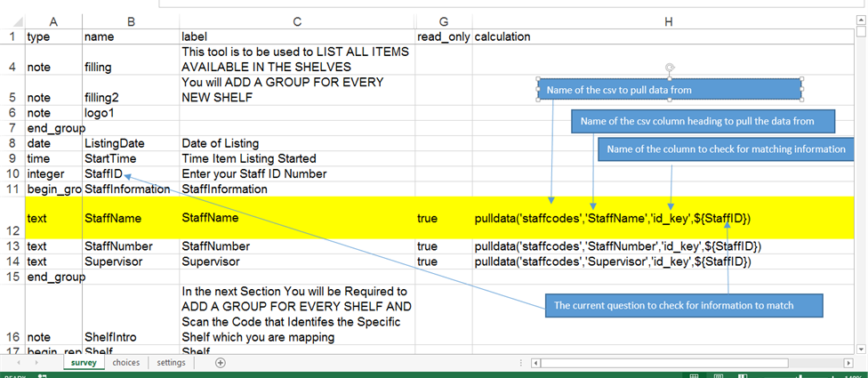Click the sheet tab scroll-left arrow

[x=18, y=363]
